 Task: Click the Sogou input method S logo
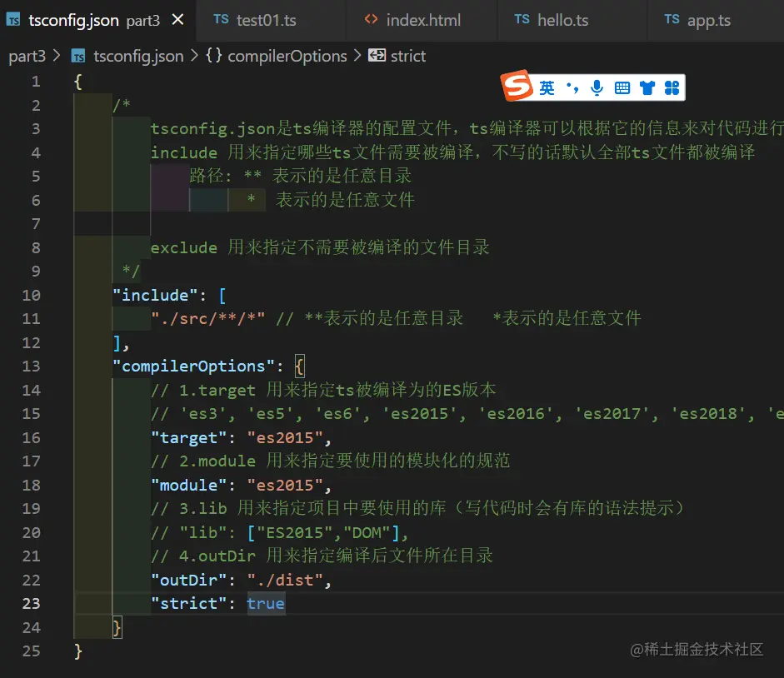coord(517,86)
